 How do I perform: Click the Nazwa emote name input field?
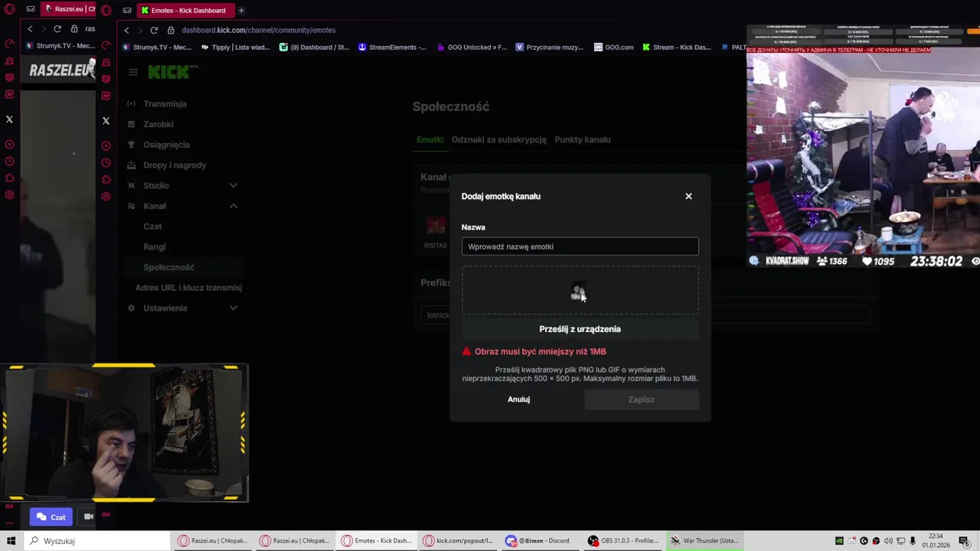pos(580,246)
